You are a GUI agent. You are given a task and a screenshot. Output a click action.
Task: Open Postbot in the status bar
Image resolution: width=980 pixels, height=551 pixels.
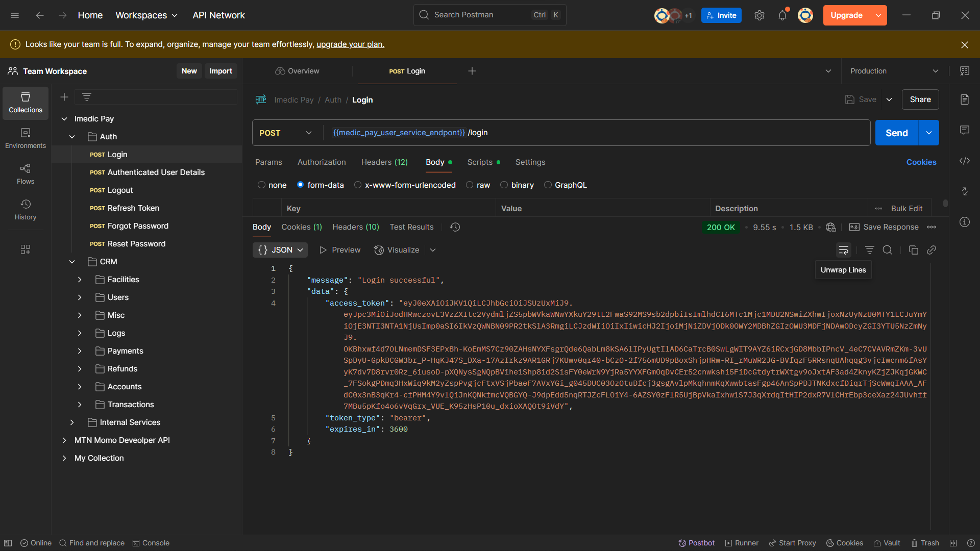(696, 543)
